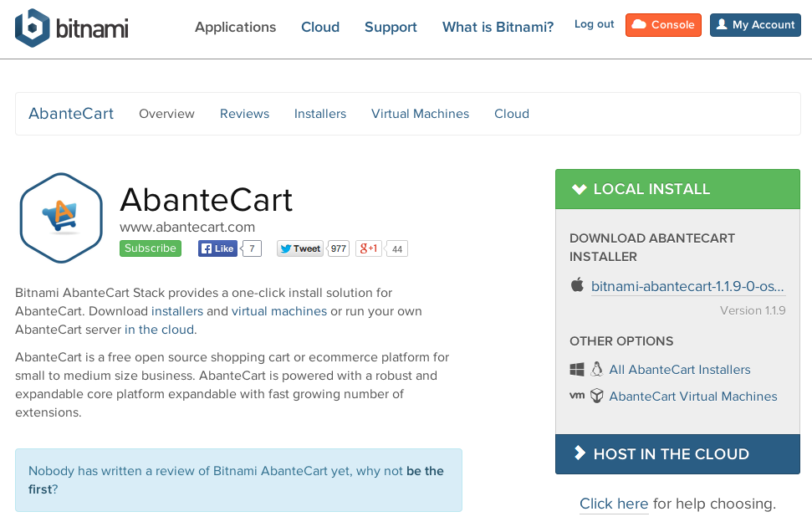The image size is (812, 522).
Task: Click the Host in the Cloud header text
Action: click(672, 453)
